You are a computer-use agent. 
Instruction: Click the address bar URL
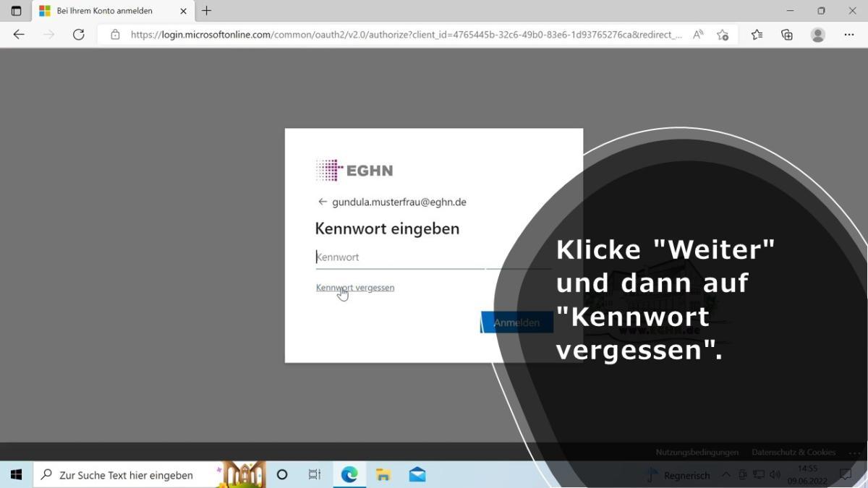click(405, 35)
